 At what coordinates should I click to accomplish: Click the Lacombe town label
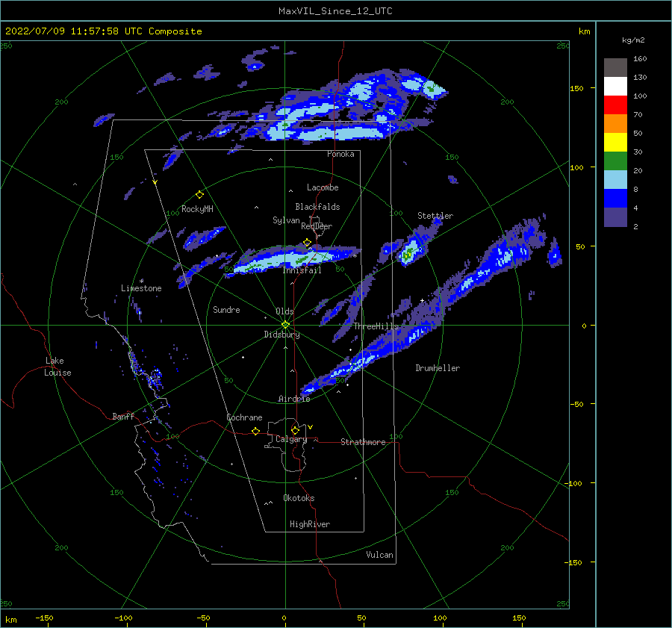(x=323, y=187)
